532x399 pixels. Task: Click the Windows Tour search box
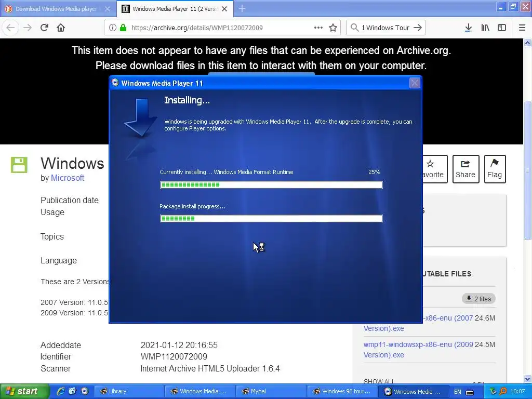385,28
